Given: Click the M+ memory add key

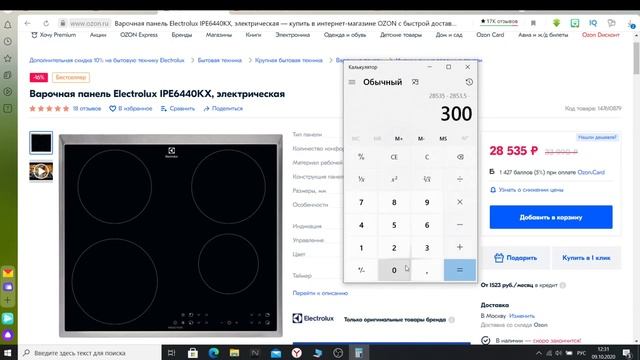Looking at the screenshot, I should (399, 139).
